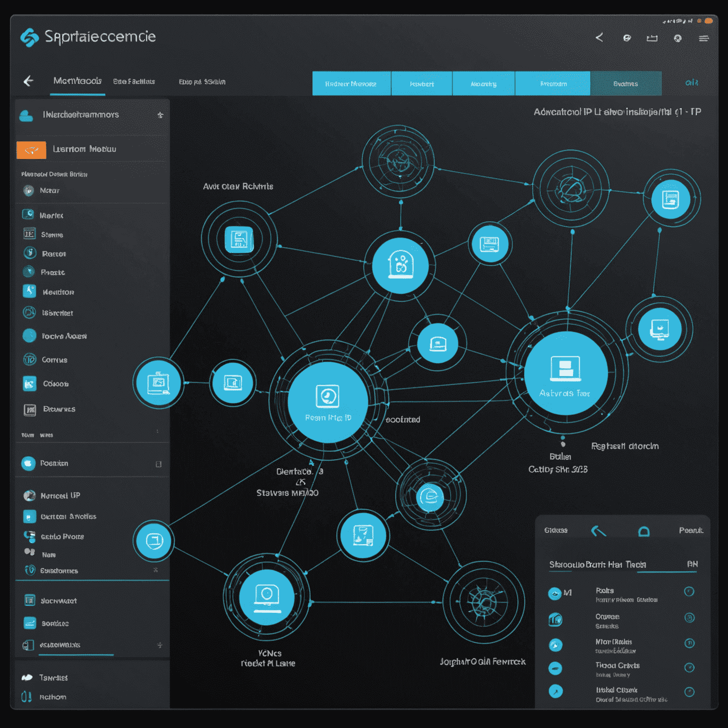Click the blue tile icon beside Bortites
The image size is (728, 728).
(x=30, y=623)
